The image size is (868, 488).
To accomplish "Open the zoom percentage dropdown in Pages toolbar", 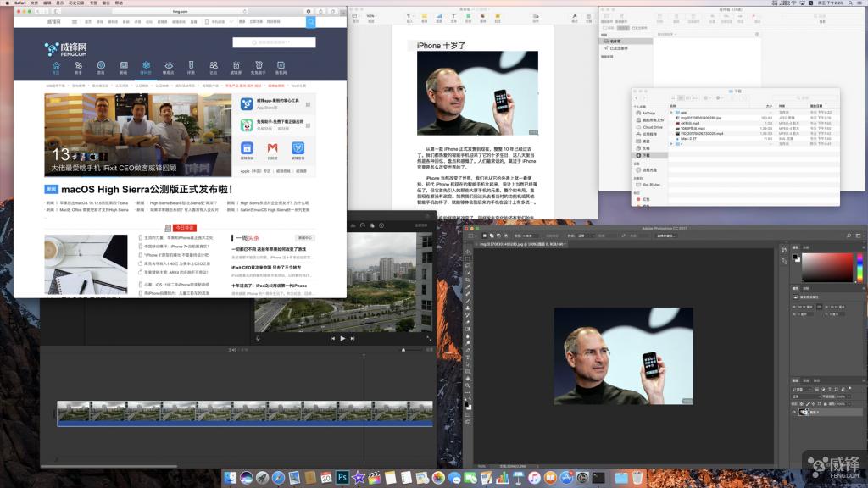I will 371,16.
